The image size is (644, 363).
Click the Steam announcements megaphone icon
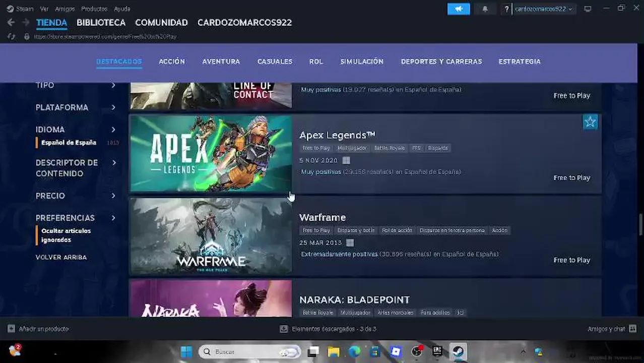tap(459, 9)
